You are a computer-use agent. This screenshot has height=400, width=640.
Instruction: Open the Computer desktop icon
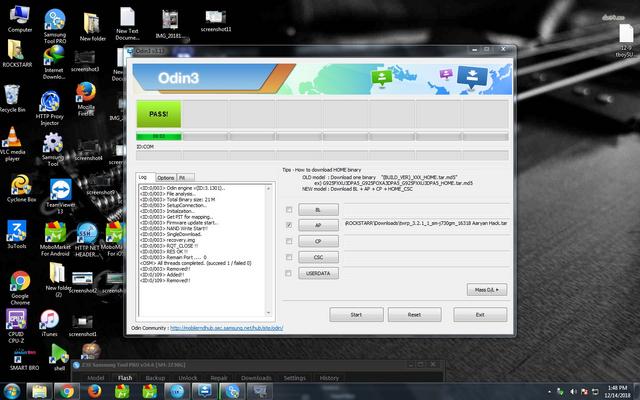pos(20,18)
